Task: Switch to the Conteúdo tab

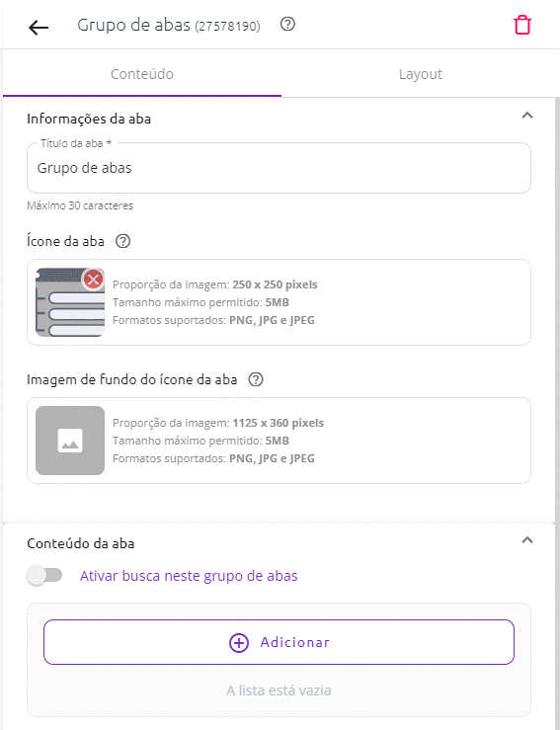Action: (142, 74)
